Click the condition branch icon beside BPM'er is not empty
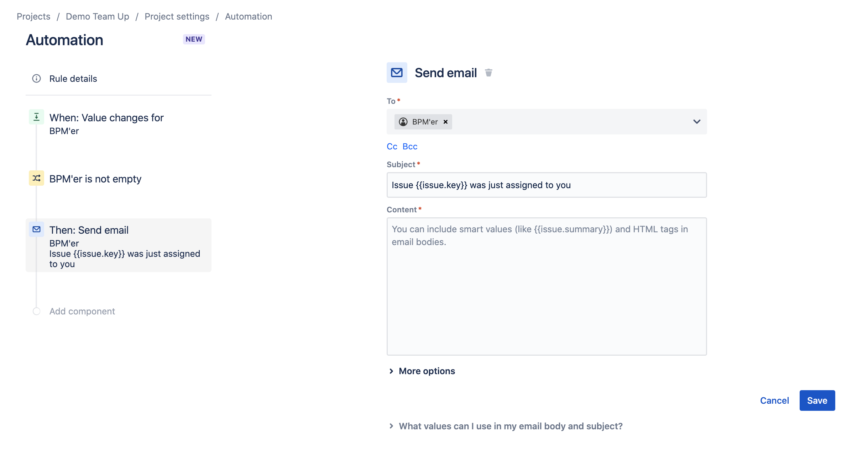The image size is (868, 451). (x=36, y=179)
